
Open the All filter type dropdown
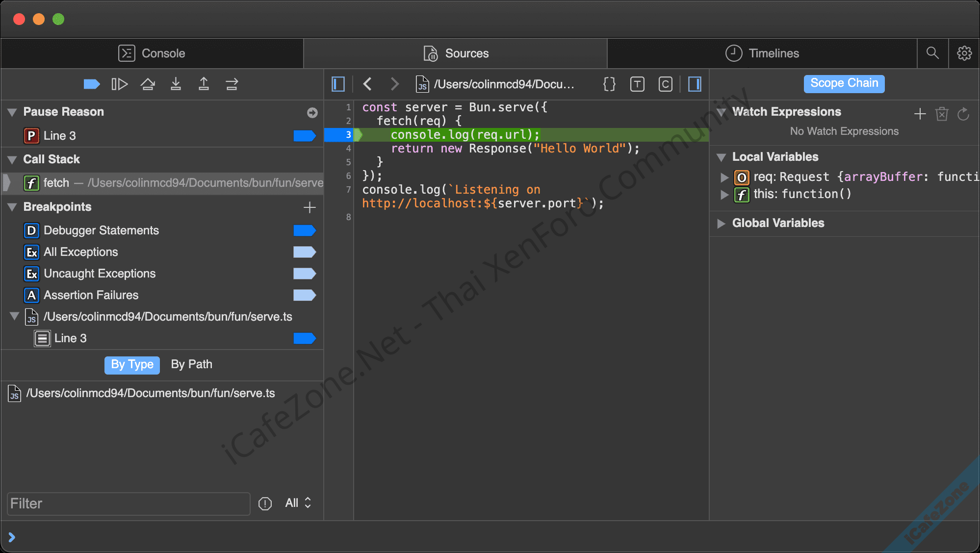click(x=298, y=503)
